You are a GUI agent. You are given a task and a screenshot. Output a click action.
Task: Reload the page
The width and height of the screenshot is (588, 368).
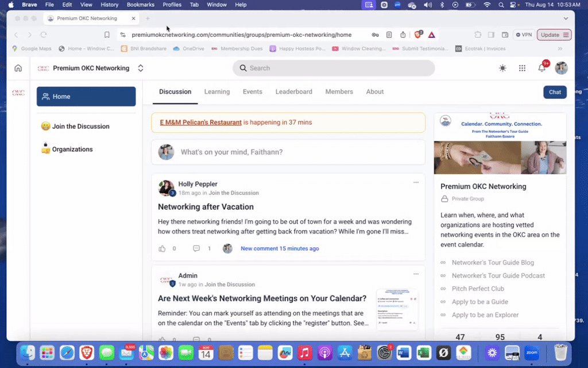pos(44,34)
